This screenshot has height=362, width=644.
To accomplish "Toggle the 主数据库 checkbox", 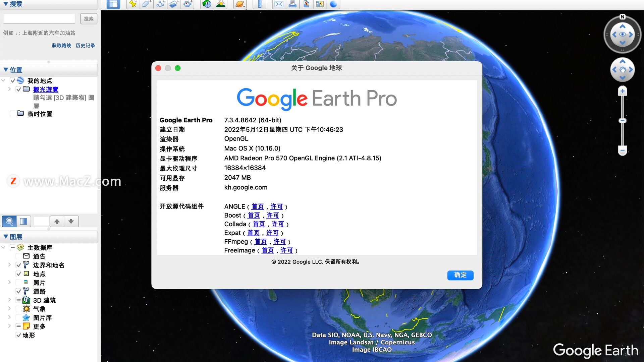I will pyautogui.click(x=13, y=248).
